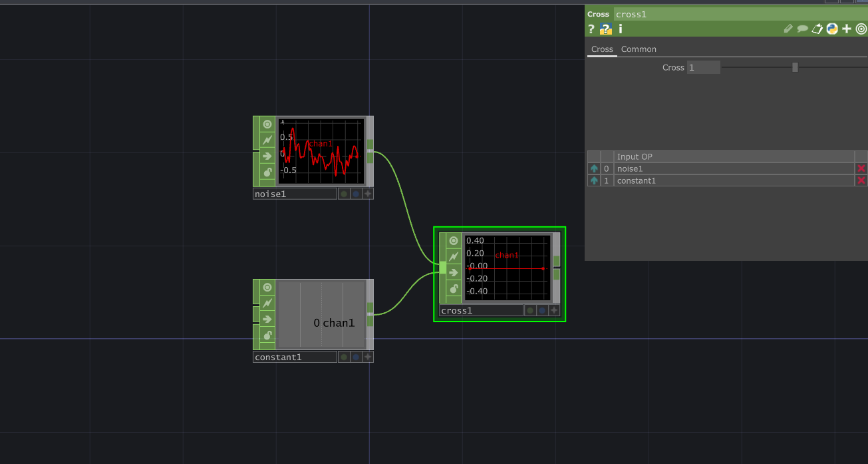Click the up arrow beside constant1 input
Image resolution: width=868 pixels, height=464 pixels.
(594, 181)
